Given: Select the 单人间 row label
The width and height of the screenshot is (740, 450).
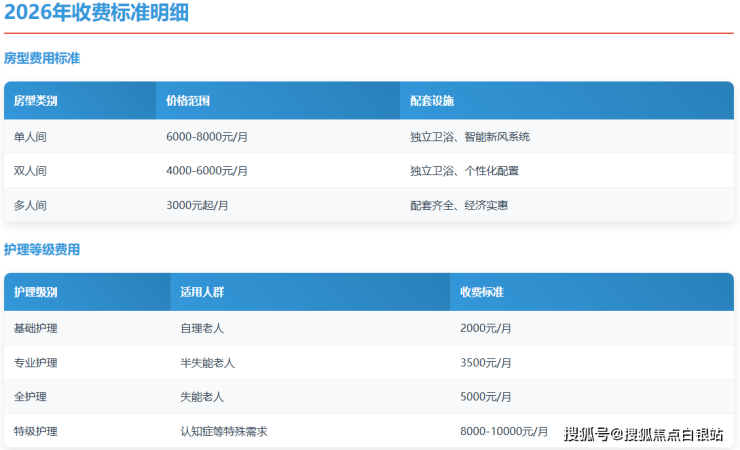Looking at the screenshot, I should click(x=30, y=137).
